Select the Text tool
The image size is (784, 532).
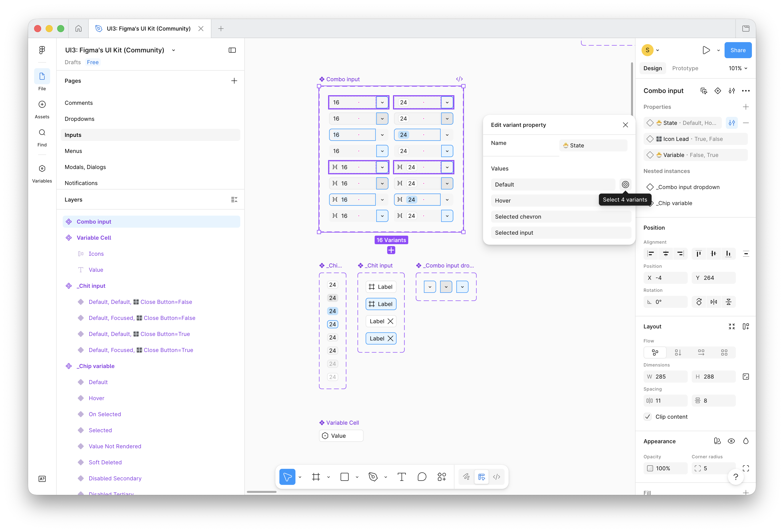pyautogui.click(x=402, y=477)
